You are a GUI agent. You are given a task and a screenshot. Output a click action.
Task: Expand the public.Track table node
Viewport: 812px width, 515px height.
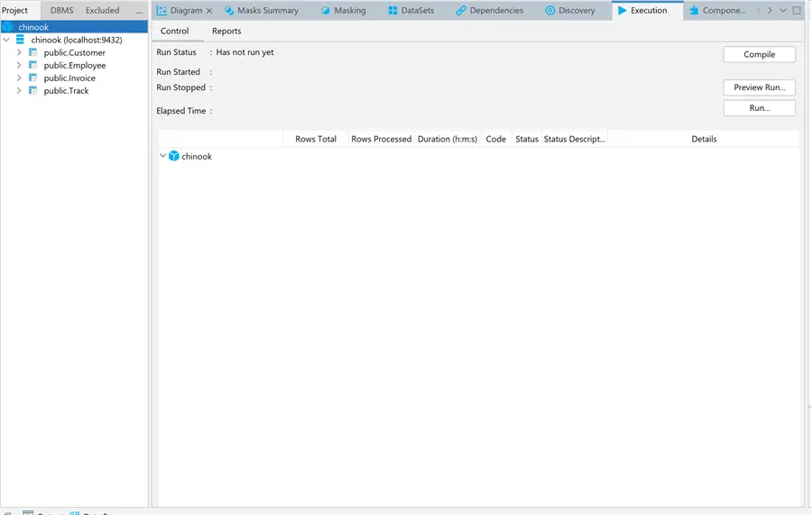(x=19, y=90)
